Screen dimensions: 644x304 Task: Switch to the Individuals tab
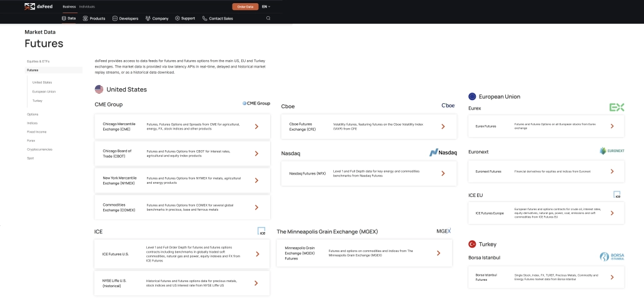point(87,7)
